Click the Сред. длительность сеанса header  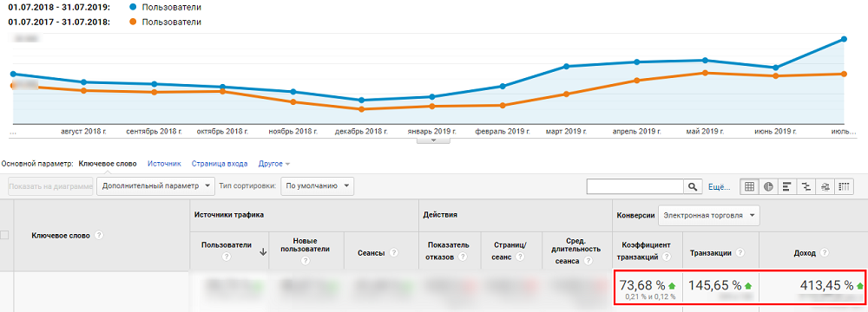click(575, 252)
